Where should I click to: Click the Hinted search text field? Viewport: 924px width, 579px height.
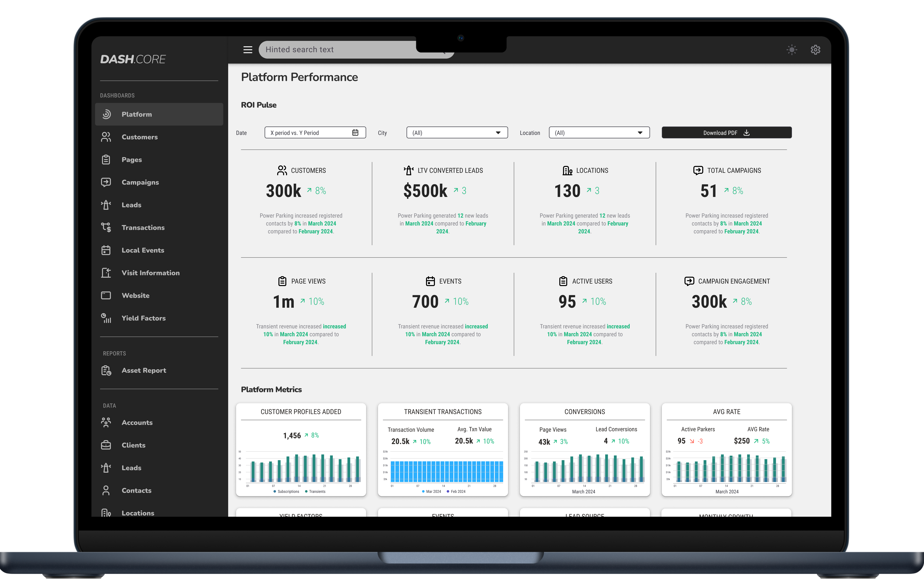337,50
